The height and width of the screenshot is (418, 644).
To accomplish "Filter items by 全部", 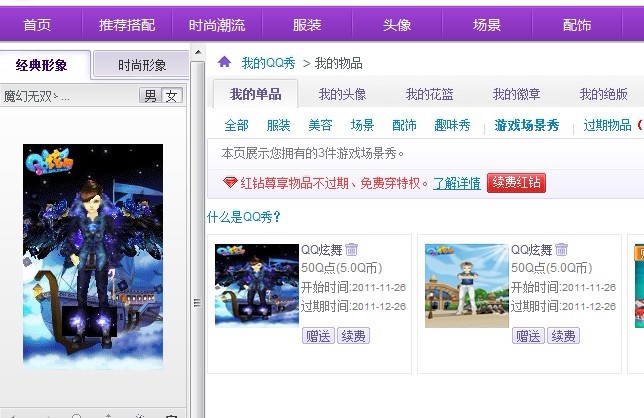I will 237,125.
